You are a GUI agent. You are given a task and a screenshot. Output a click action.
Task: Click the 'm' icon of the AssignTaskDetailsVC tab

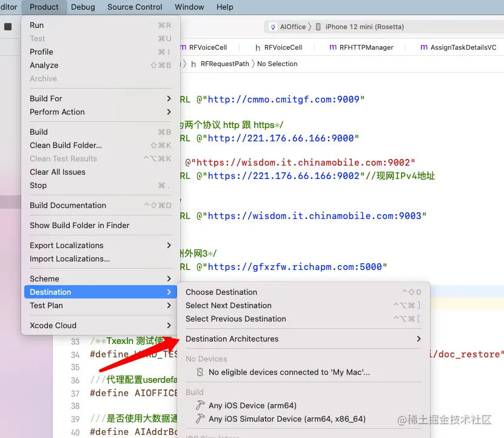tap(424, 47)
